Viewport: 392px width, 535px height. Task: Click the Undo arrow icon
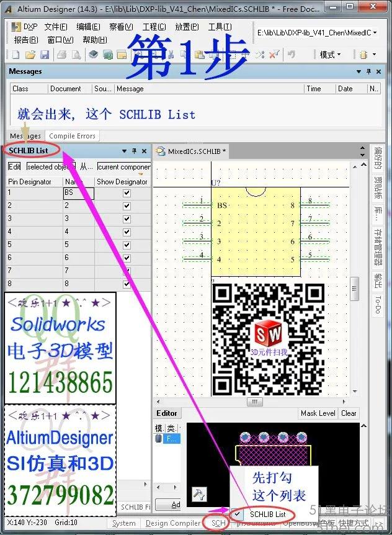291,55
